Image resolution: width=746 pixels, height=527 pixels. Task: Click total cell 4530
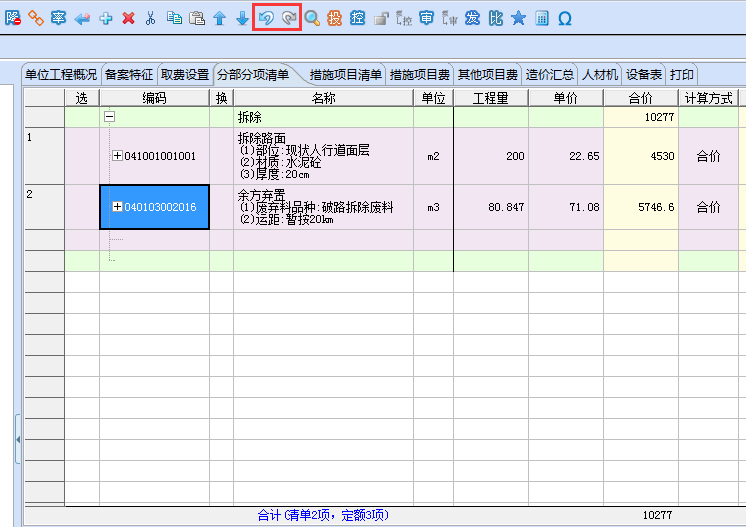pos(640,156)
